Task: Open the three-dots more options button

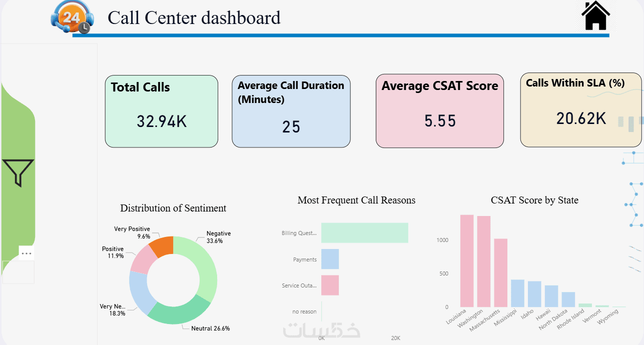Action: pyautogui.click(x=27, y=253)
